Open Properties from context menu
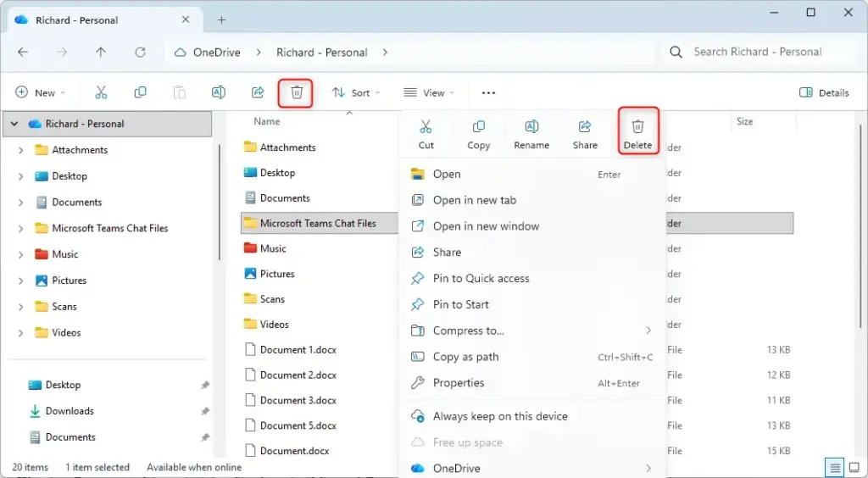This screenshot has height=478, width=868. [x=532, y=383]
